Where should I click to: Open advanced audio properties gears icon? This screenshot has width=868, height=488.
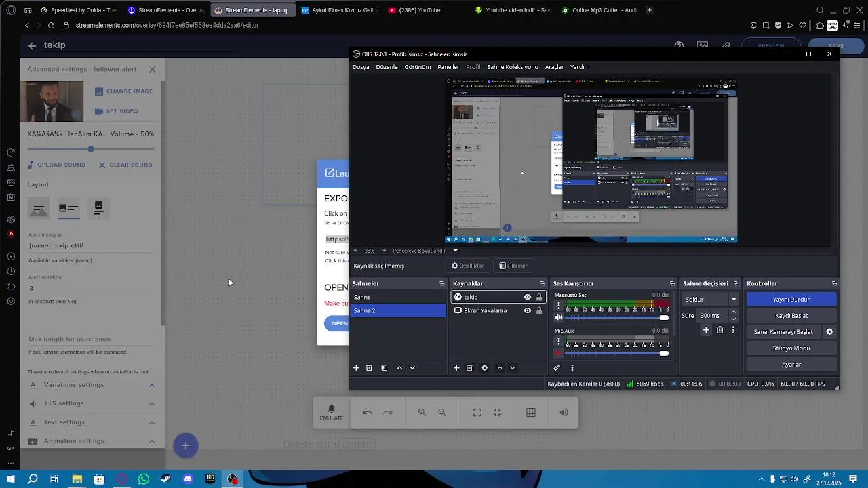[557, 368]
